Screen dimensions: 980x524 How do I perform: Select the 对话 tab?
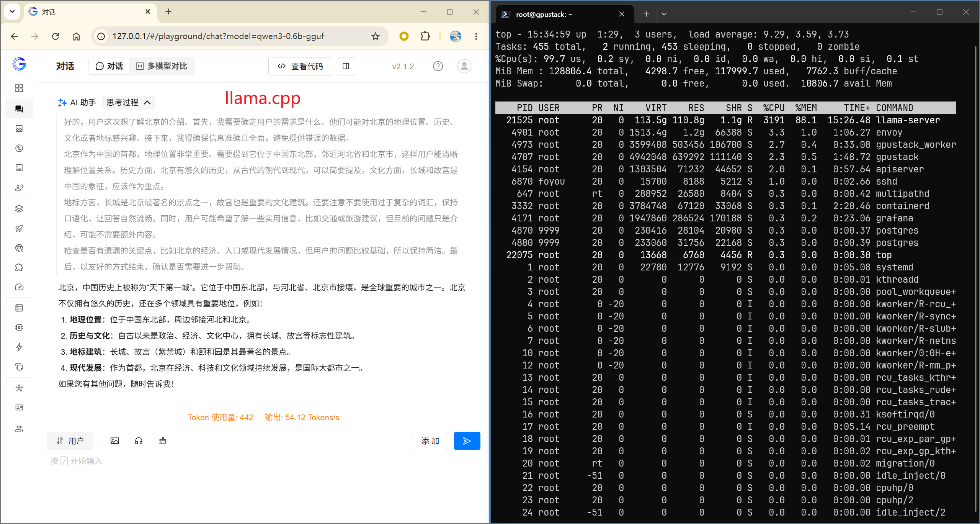(109, 66)
